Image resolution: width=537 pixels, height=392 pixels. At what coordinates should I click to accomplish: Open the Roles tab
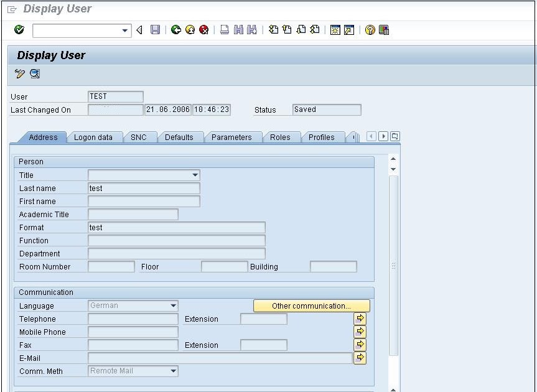(281, 137)
